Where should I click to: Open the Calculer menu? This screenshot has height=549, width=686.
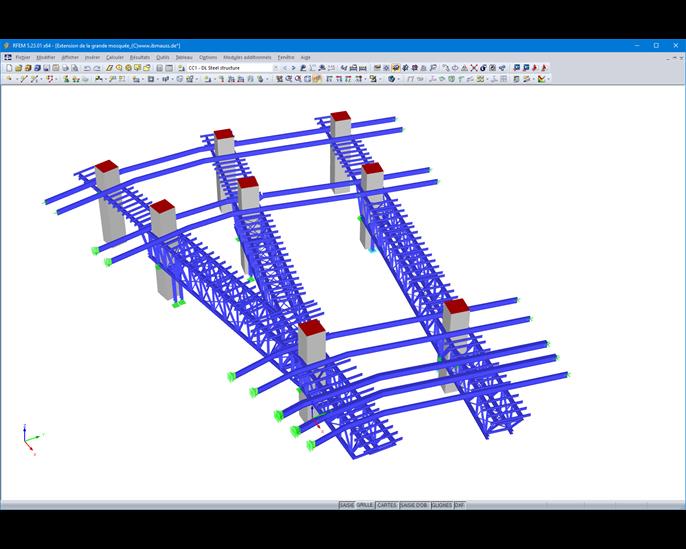pyautogui.click(x=115, y=57)
